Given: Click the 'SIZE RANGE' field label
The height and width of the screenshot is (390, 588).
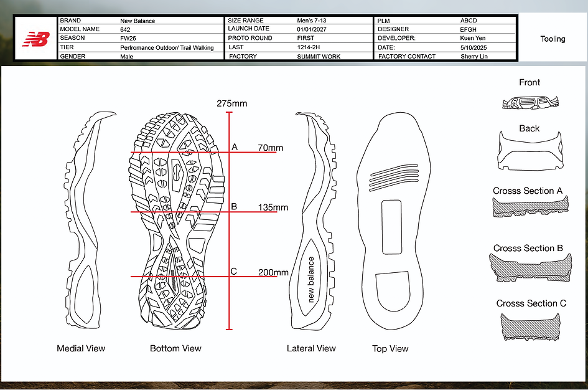Looking at the screenshot, I should [x=246, y=21].
